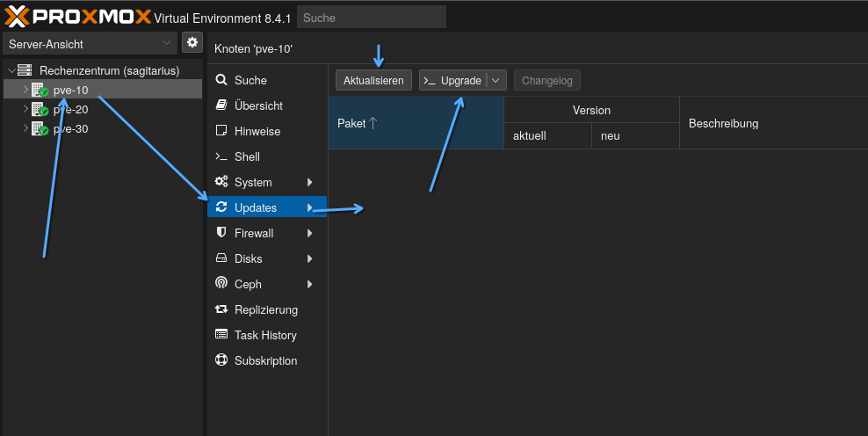Select the pve-20 node in tree
Screen dimensions: 868x436
tap(70, 110)
